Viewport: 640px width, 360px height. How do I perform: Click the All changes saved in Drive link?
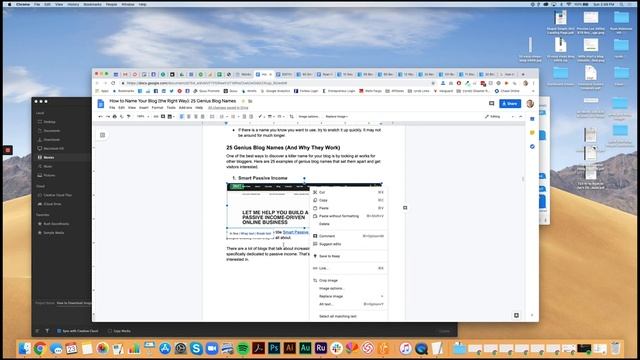[228, 108]
